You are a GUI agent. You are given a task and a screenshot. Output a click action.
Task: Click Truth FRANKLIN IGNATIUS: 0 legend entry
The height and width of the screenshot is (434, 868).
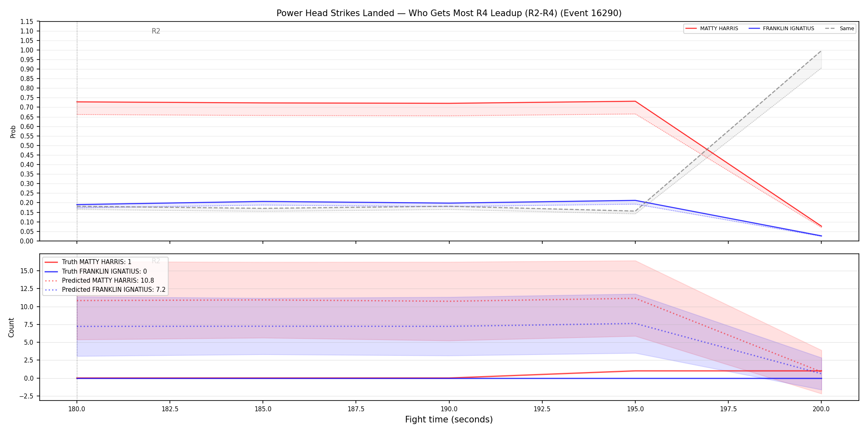coord(105,272)
